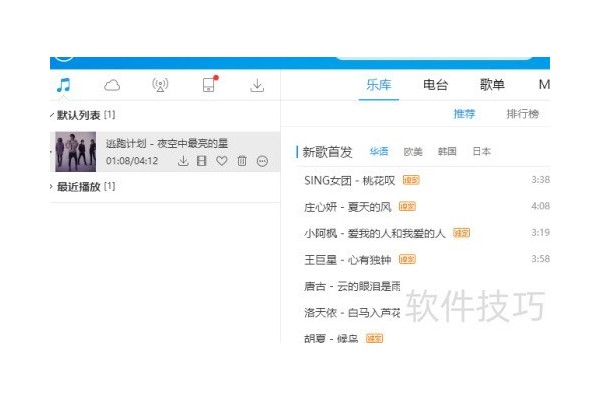
Task: Play 洛天依 - 白马入芦花
Action: (x=352, y=313)
